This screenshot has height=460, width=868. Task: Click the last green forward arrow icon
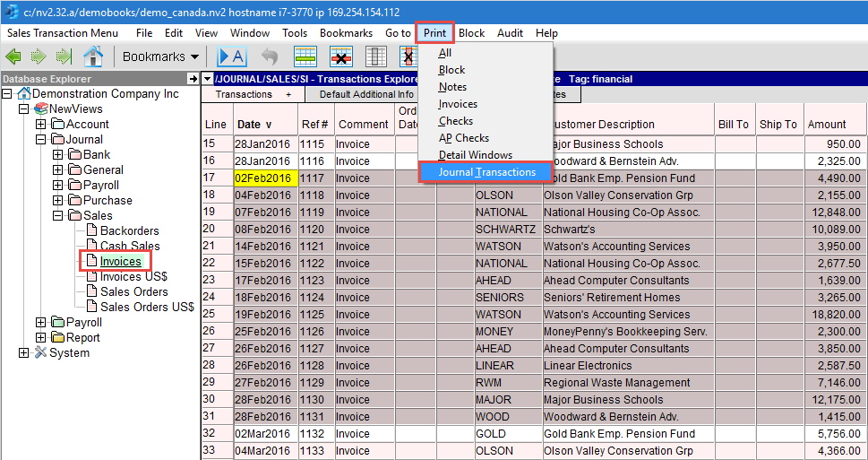62,56
